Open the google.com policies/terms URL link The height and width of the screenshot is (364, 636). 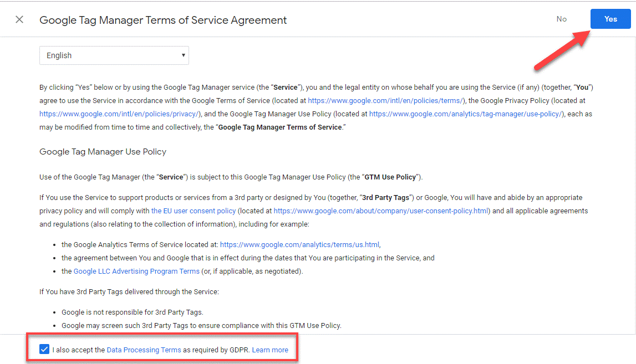coord(385,100)
